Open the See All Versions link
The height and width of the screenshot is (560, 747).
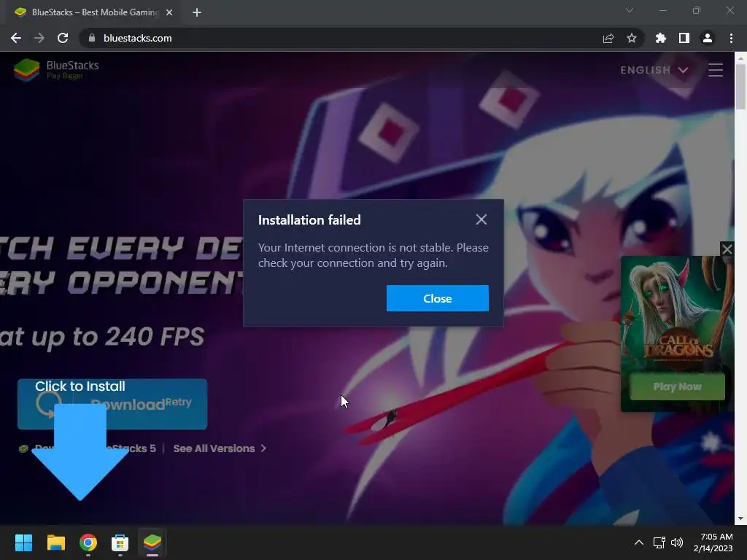pyautogui.click(x=219, y=448)
